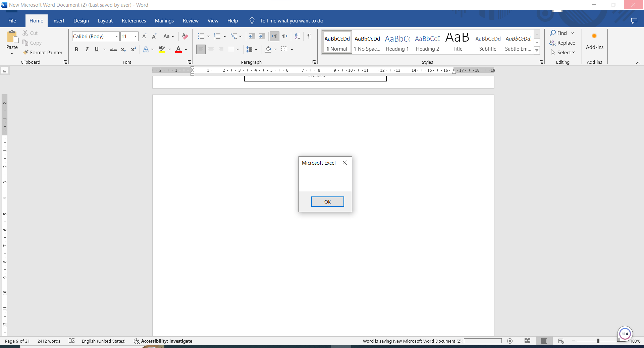The image size is (644, 348).
Task: Apply the Subtitle style
Action: pos(488,43)
